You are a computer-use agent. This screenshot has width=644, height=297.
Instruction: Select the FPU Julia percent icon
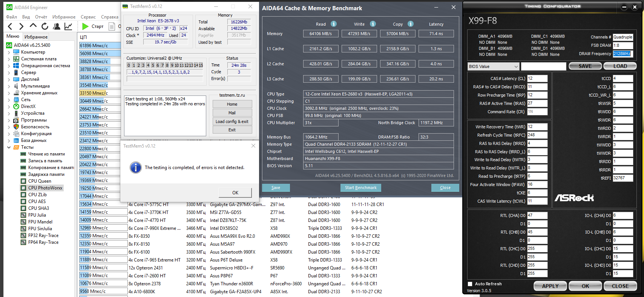23,215
